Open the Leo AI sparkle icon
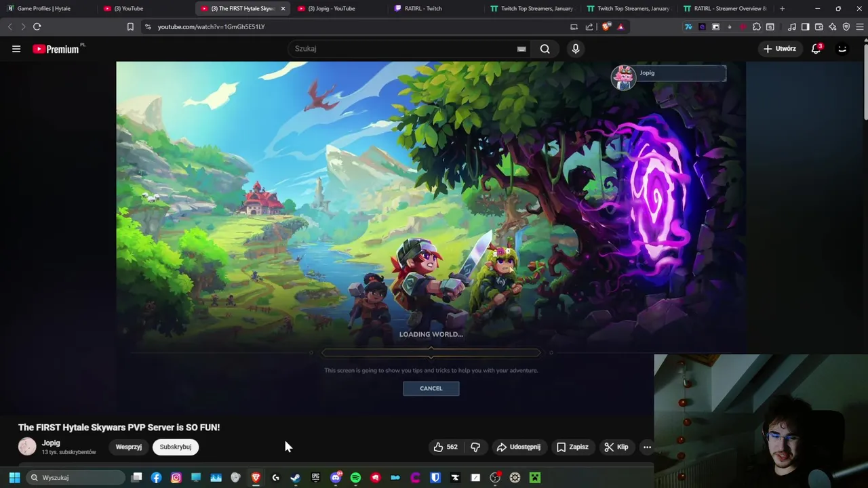This screenshot has height=488, width=868. pos(833,26)
